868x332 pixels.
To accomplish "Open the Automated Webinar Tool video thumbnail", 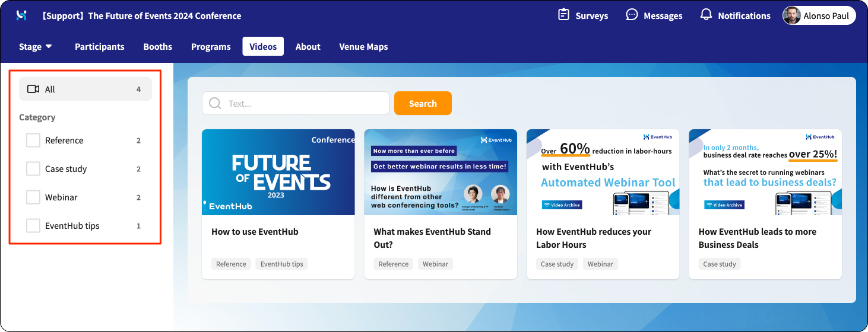I will 603,172.
